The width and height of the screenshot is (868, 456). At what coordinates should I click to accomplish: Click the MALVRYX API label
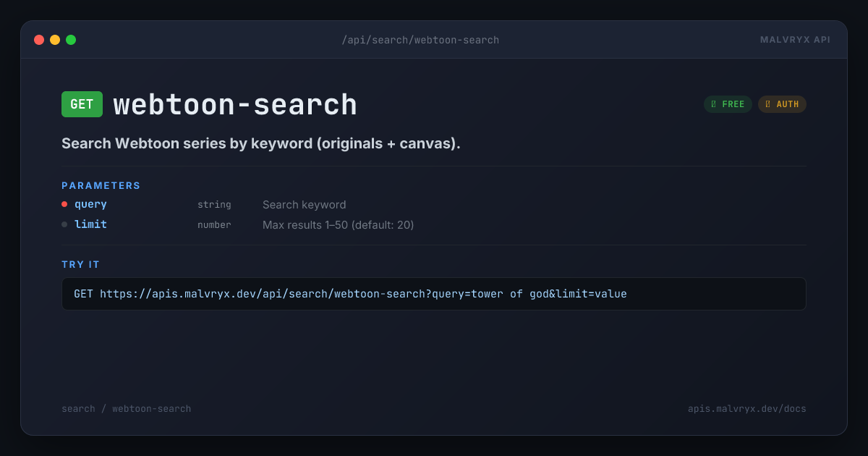pos(795,40)
